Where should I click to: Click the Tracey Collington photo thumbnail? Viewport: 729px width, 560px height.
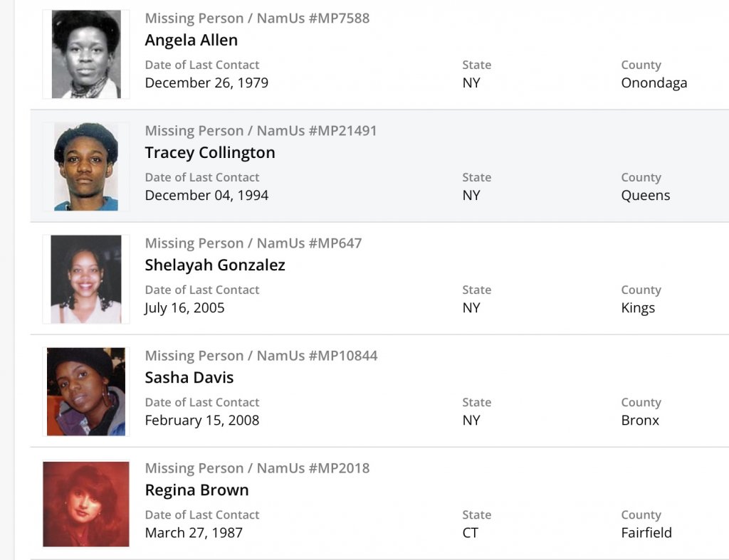(86, 167)
